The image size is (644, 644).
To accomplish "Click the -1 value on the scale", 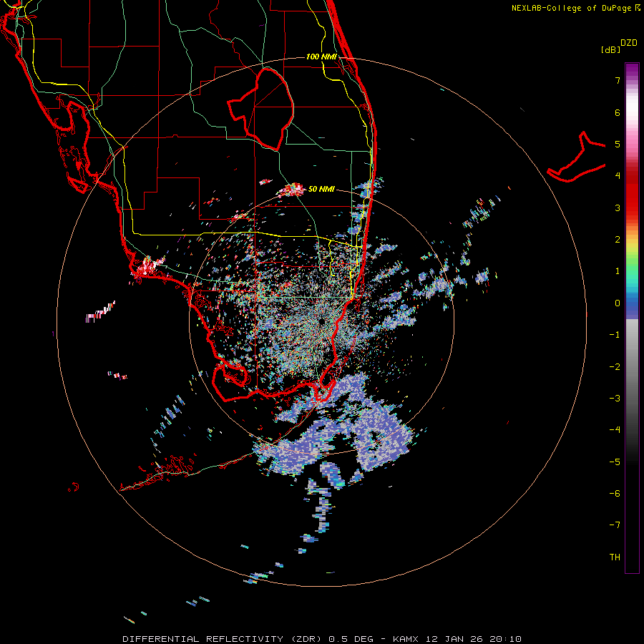I will [615, 335].
